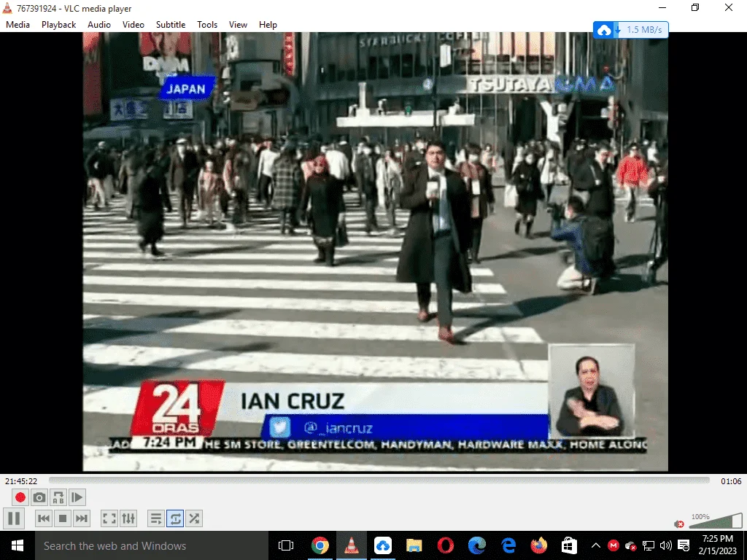Toggle the A-B loop button
Viewport: 747px width, 560px height.
(x=58, y=497)
